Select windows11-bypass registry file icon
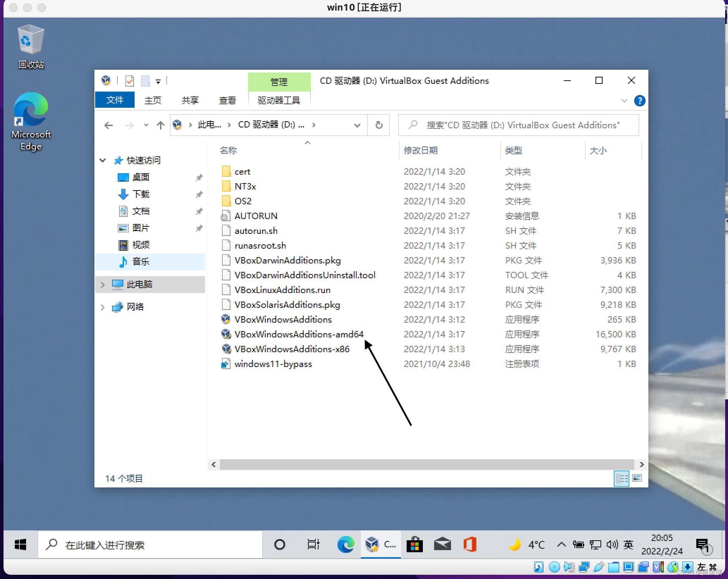The width and height of the screenshot is (728, 579). [x=226, y=364]
